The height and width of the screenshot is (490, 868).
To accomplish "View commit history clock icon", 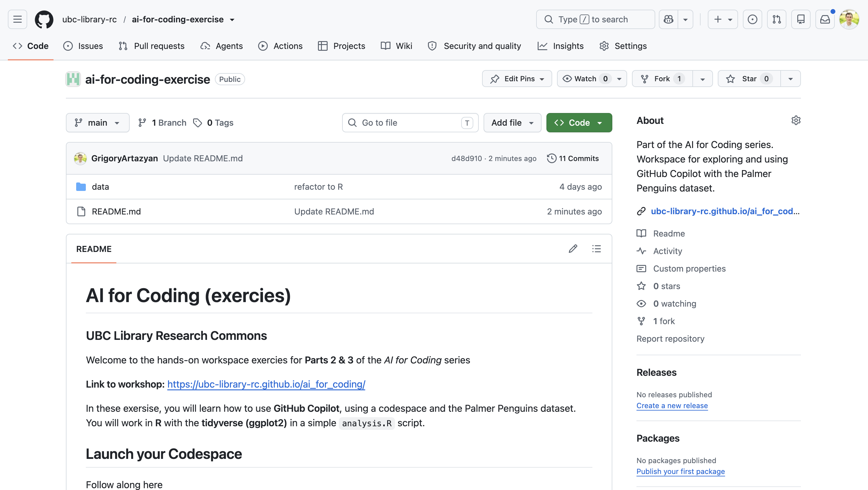I will pos(552,158).
